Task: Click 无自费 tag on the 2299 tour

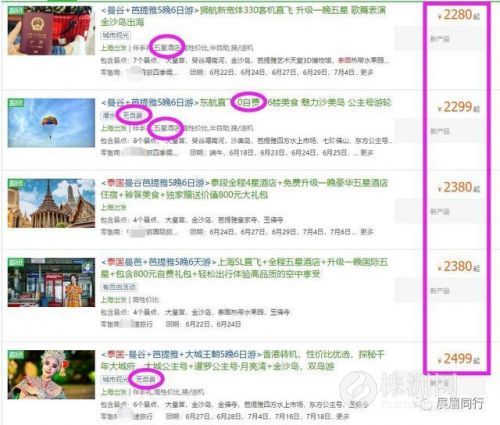Action: (133, 115)
